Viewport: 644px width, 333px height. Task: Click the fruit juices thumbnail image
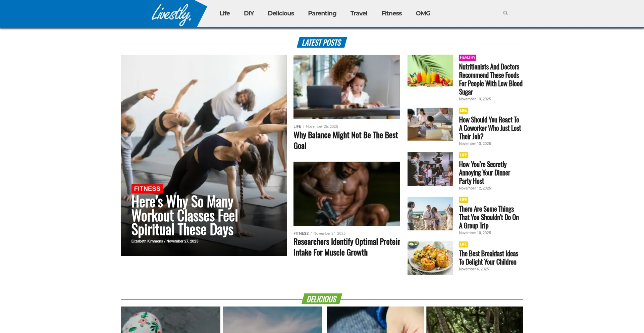click(x=430, y=71)
